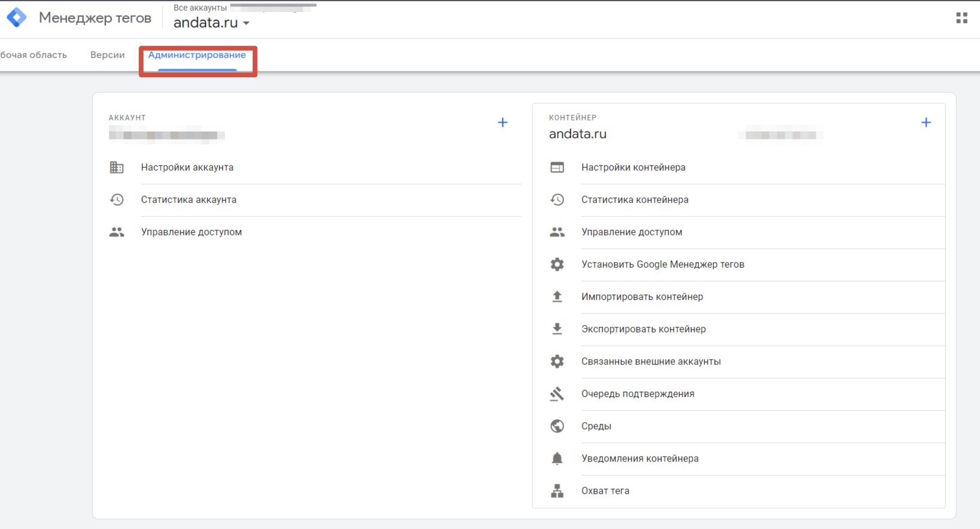Click the gavel icon for Очередь подтверждения

[x=557, y=394]
